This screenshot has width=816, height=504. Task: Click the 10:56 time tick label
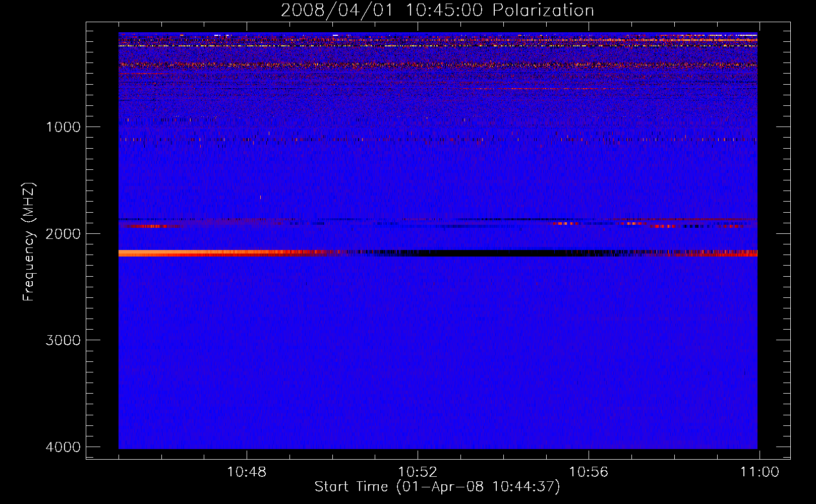589,472
